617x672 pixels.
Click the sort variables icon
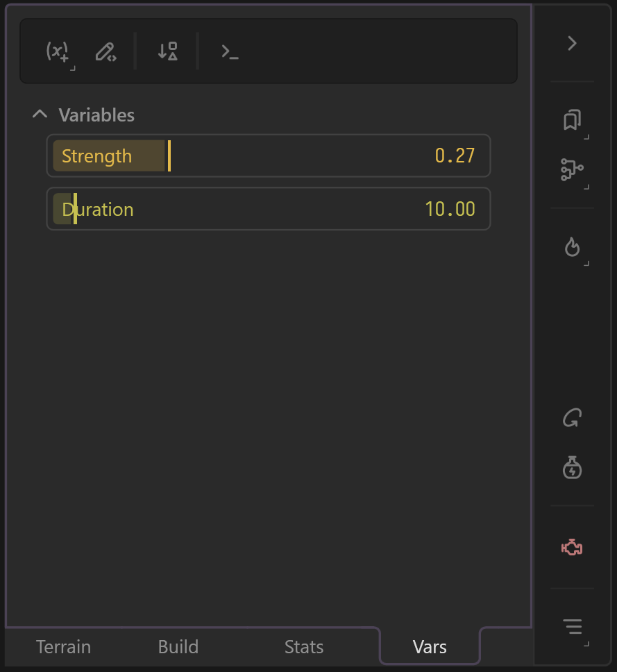point(167,51)
